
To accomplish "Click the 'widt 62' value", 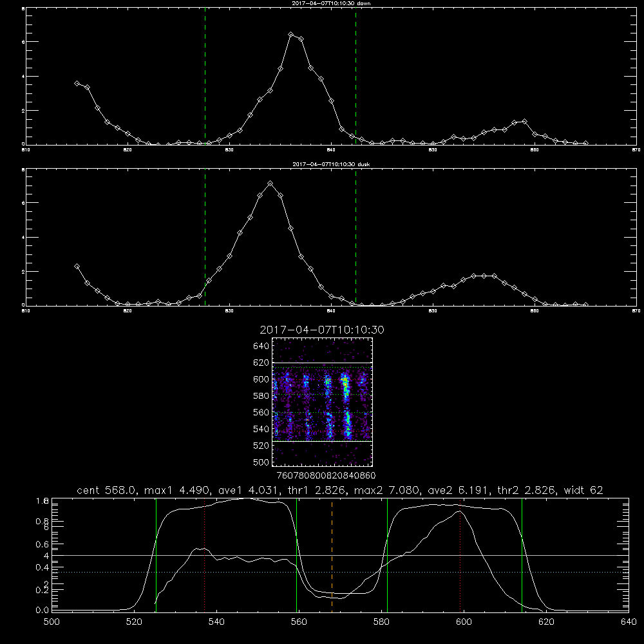I will tap(583, 490).
